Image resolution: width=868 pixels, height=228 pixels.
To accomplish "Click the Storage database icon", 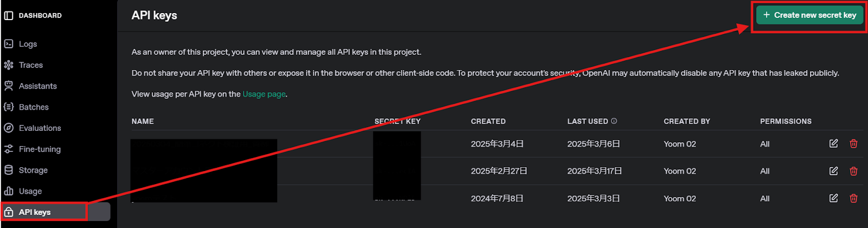I will tap(9, 170).
